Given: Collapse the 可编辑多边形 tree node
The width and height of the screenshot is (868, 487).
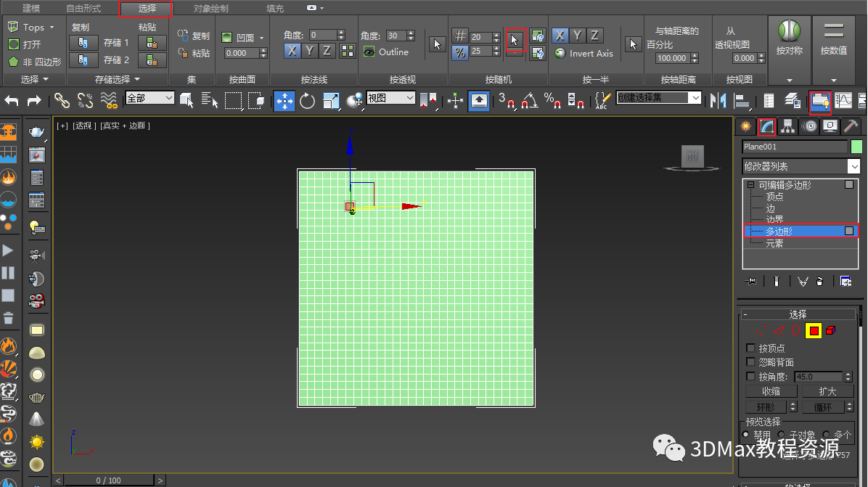Looking at the screenshot, I should click(x=750, y=185).
